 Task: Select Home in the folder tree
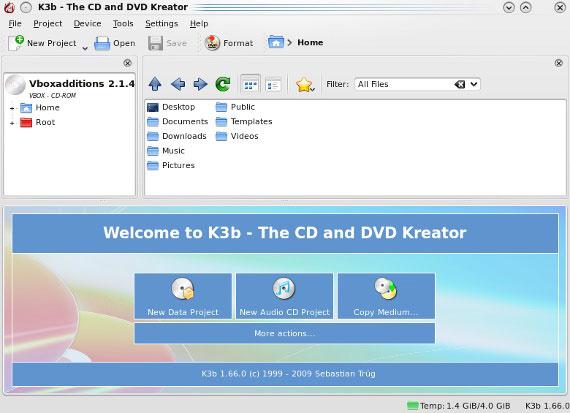(x=40, y=108)
